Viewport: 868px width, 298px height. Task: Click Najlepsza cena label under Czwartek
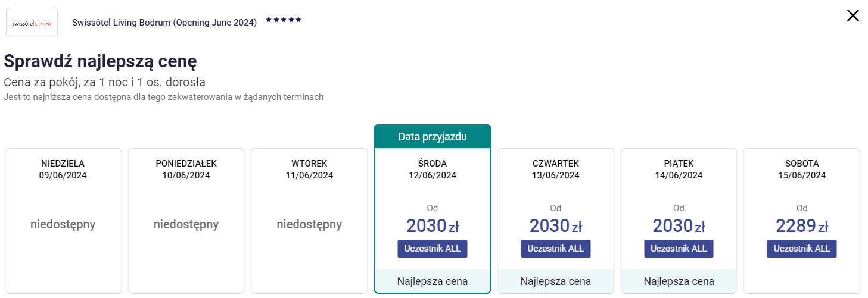click(556, 281)
